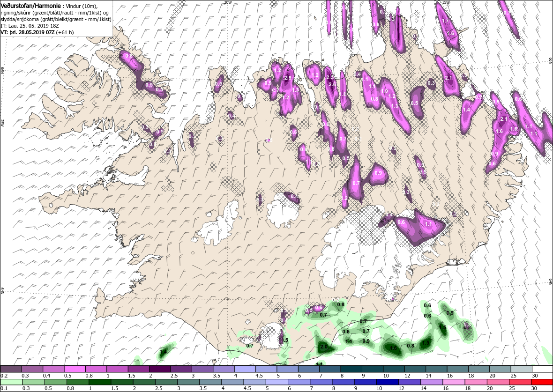Click the upper legend swatch starting at 0.2
This screenshot has height=392, width=553.
(11, 369)
